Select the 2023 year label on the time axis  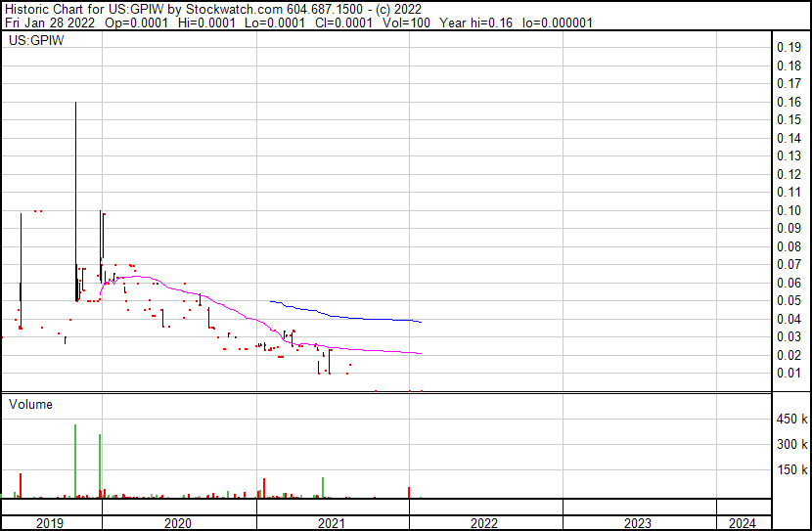coord(638,523)
